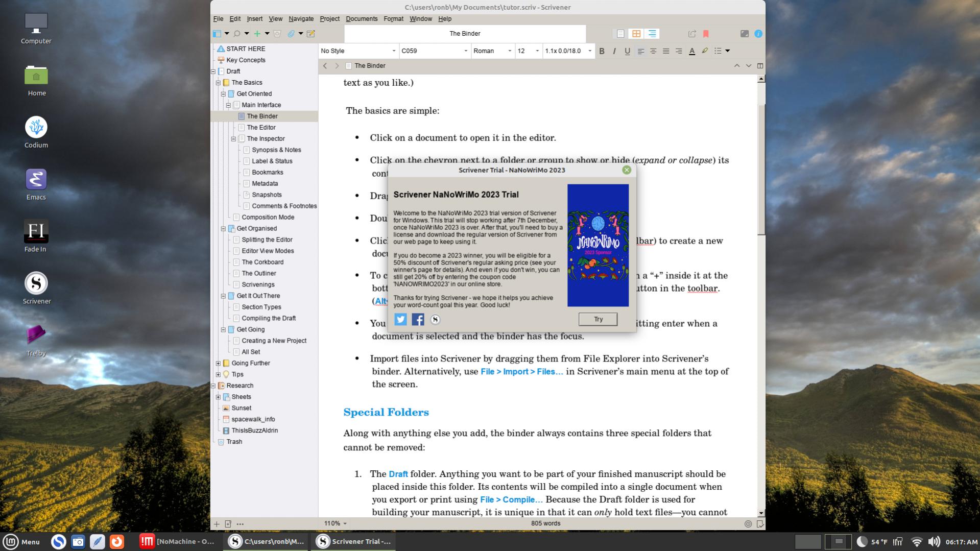Screen dimensions: 980x551
Task: Go to previous document up arrow
Action: (737, 66)
